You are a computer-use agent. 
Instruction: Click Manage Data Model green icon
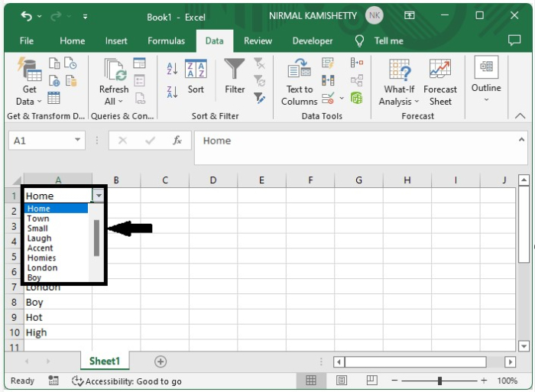(x=357, y=99)
